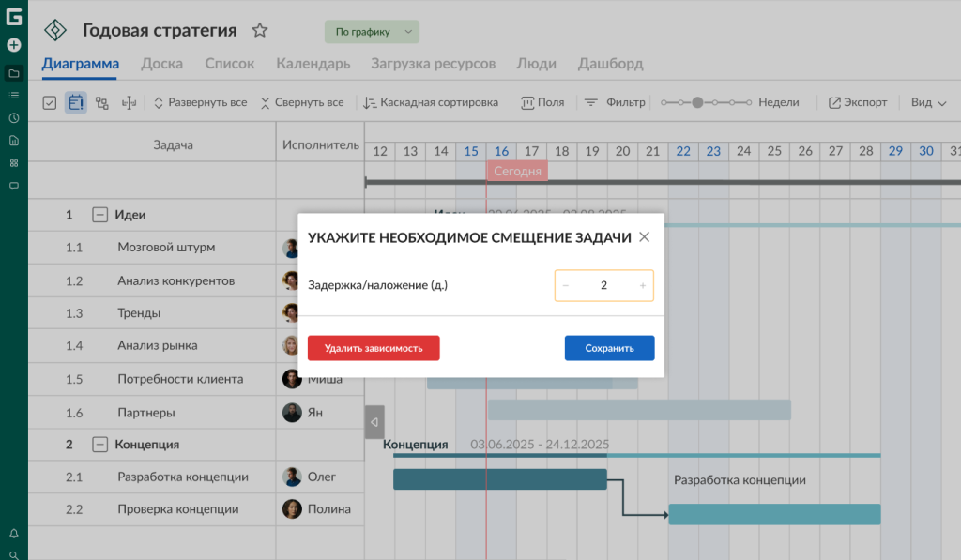961x560 pixels.
Task: Click the clock icon in the left sidebar
Action: click(13, 118)
